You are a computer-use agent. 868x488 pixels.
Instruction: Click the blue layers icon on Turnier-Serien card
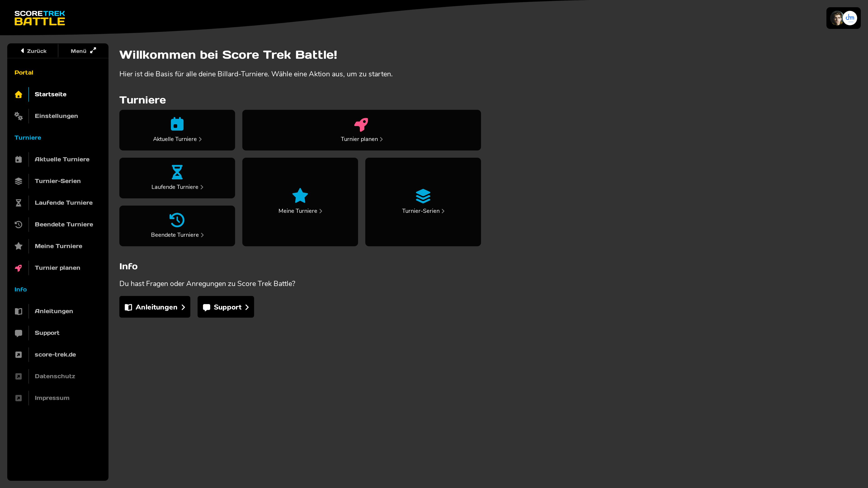click(x=423, y=196)
